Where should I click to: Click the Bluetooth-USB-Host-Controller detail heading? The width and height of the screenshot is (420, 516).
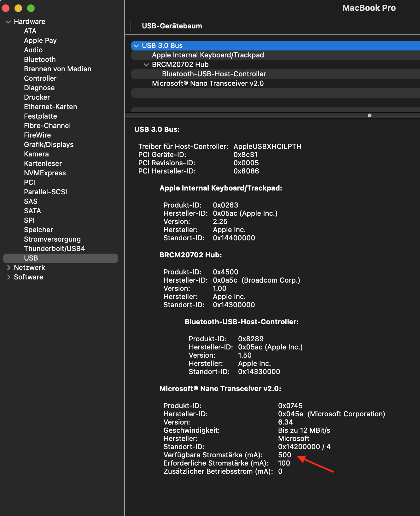click(x=242, y=322)
